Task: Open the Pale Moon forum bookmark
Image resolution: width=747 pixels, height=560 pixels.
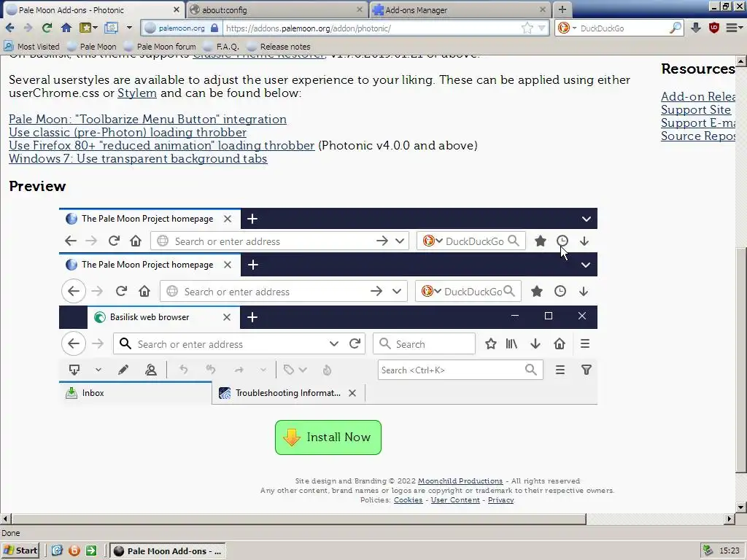Action: click(160, 46)
